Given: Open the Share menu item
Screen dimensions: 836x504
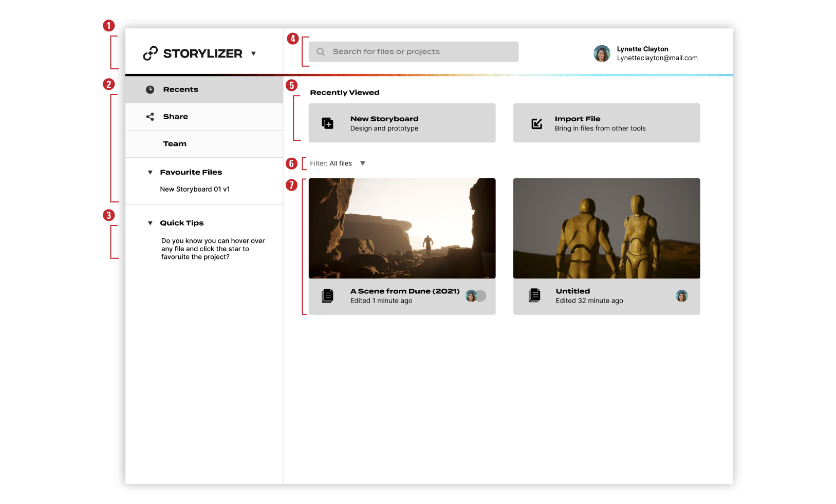Looking at the screenshot, I should point(204,117).
